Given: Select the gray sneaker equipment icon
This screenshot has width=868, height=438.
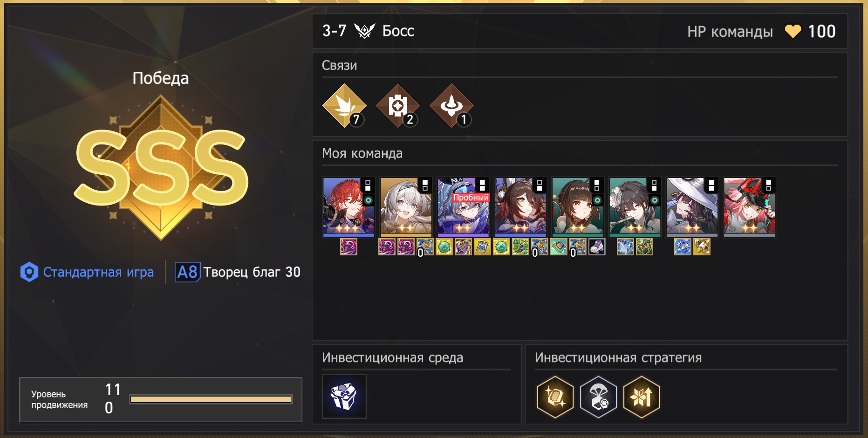Looking at the screenshot, I should (597, 247).
